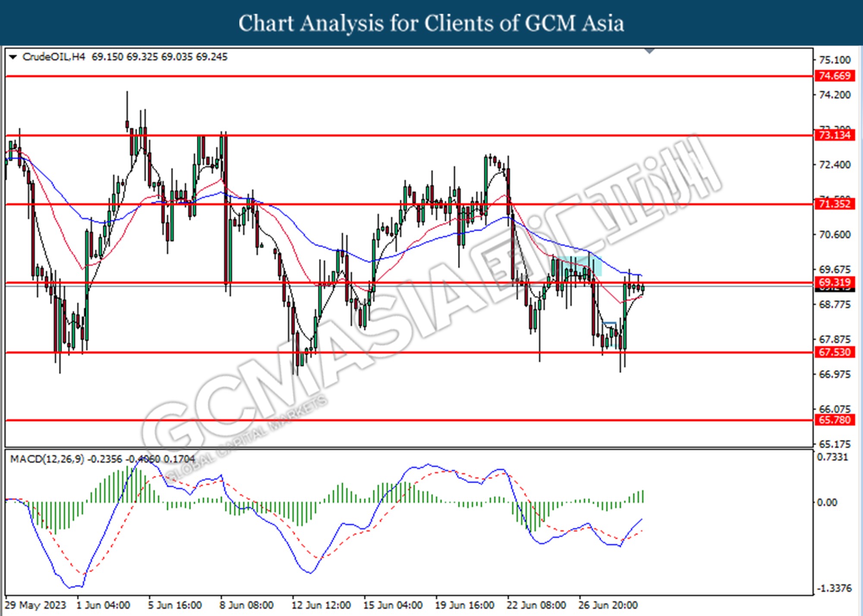Screen dimensions: 863x616
Task: Click the chart shift triangle marker
Action: point(649,51)
